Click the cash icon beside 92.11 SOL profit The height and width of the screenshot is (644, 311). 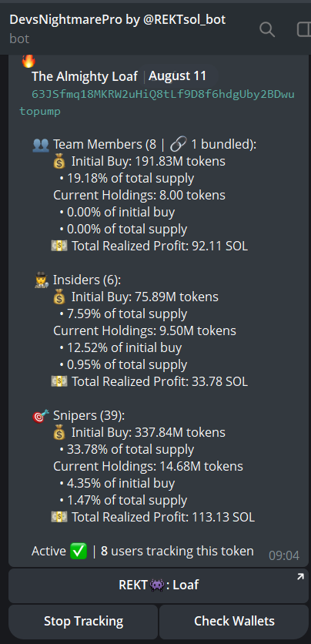click(x=59, y=246)
